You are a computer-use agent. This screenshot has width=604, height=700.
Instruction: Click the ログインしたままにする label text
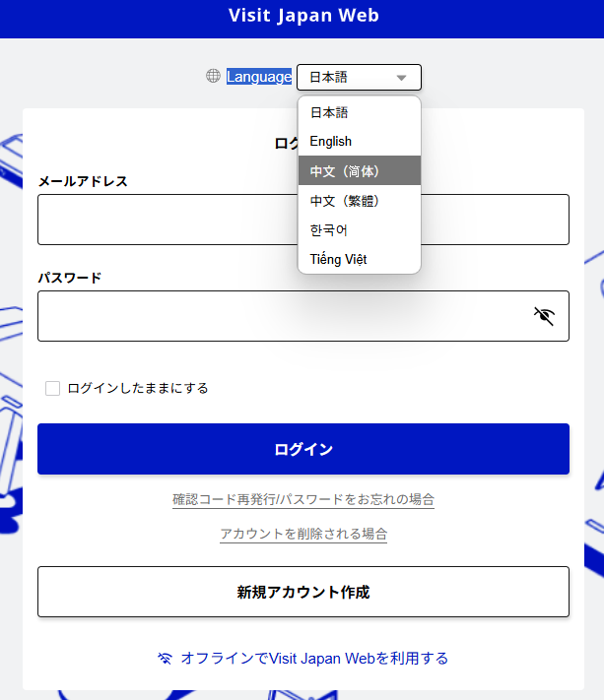pos(138,388)
